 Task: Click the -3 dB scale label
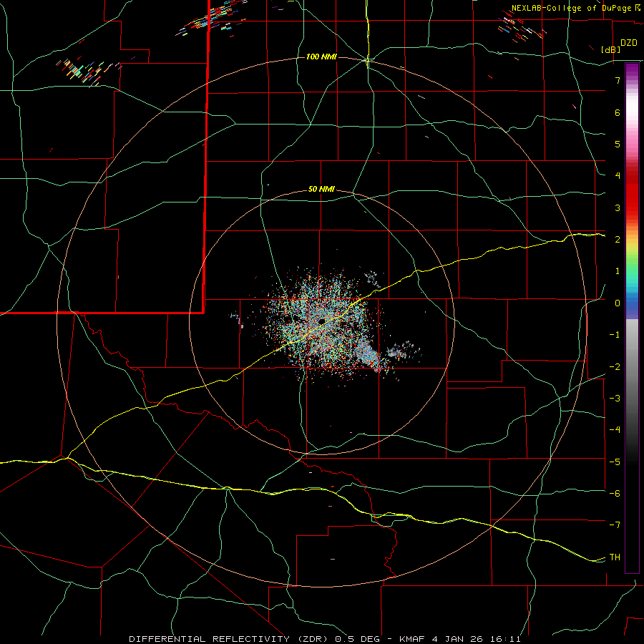(x=615, y=399)
